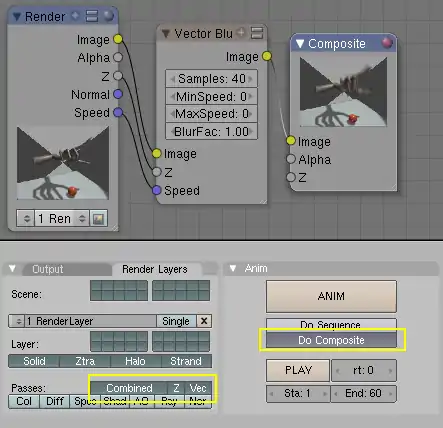This screenshot has width=443, height=428.
Task: Click the yellow Image output socket of Render node
Action: click(118, 39)
